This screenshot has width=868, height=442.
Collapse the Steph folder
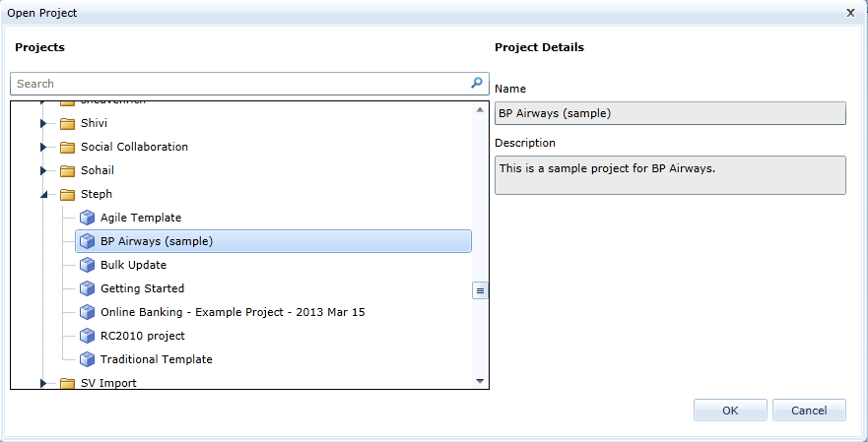click(x=43, y=195)
